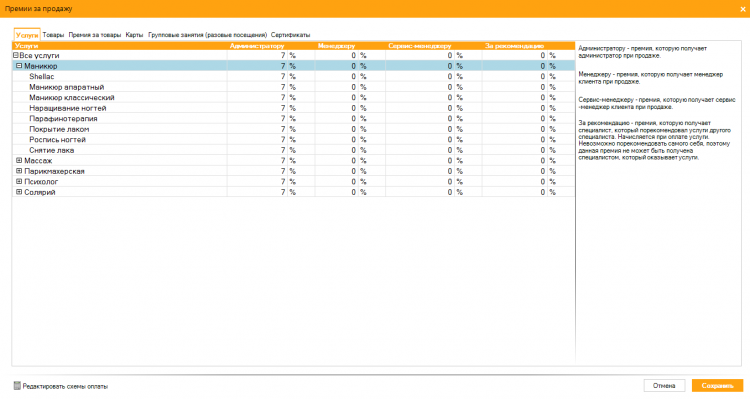The width and height of the screenshot is (750, 399).
Task: Click the Отмена button
Action: point(664,386)
